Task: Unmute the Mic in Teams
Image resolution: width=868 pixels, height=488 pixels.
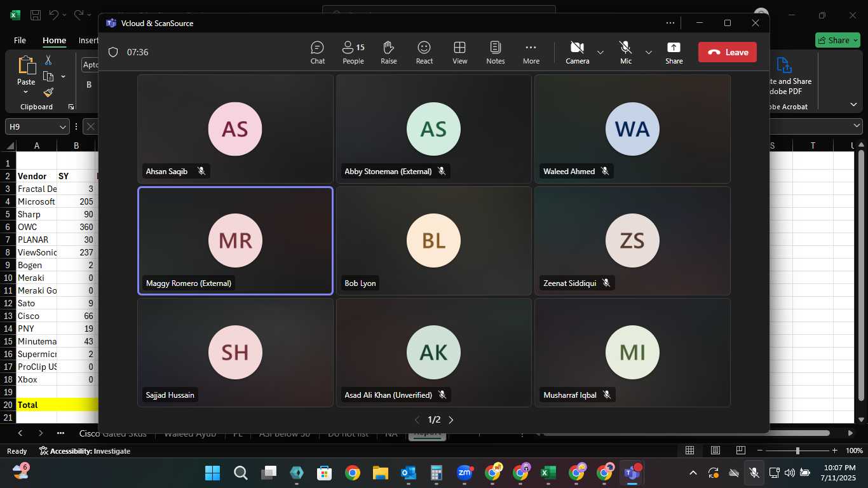Action: coord(626,52)
